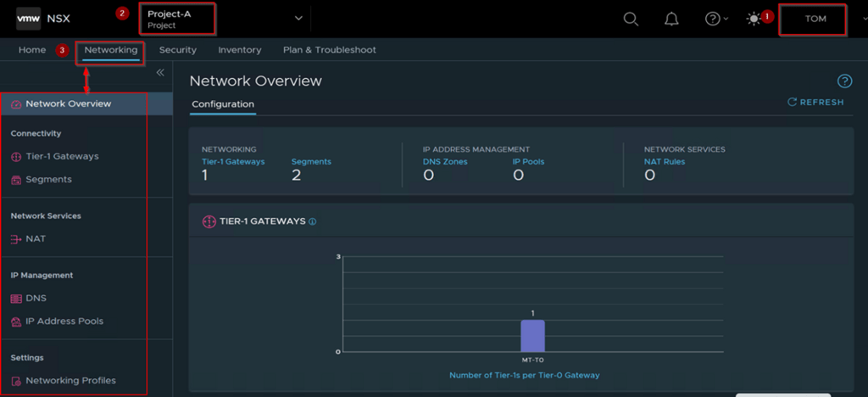Image resolution: width=868 pixels, height=397 pixels.
Task: Collapse the left sidebar with double chevron
Action: (x=160, y=73)
